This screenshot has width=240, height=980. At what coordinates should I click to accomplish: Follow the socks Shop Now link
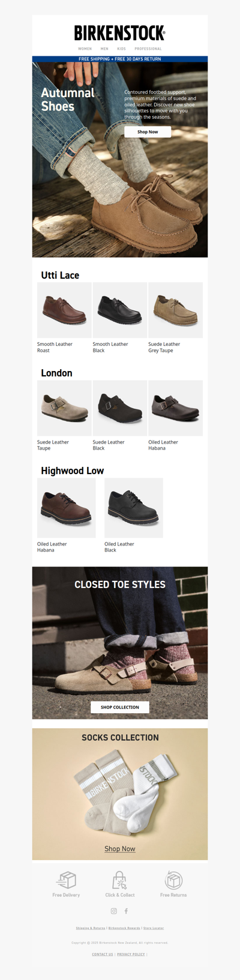(120, 849)
